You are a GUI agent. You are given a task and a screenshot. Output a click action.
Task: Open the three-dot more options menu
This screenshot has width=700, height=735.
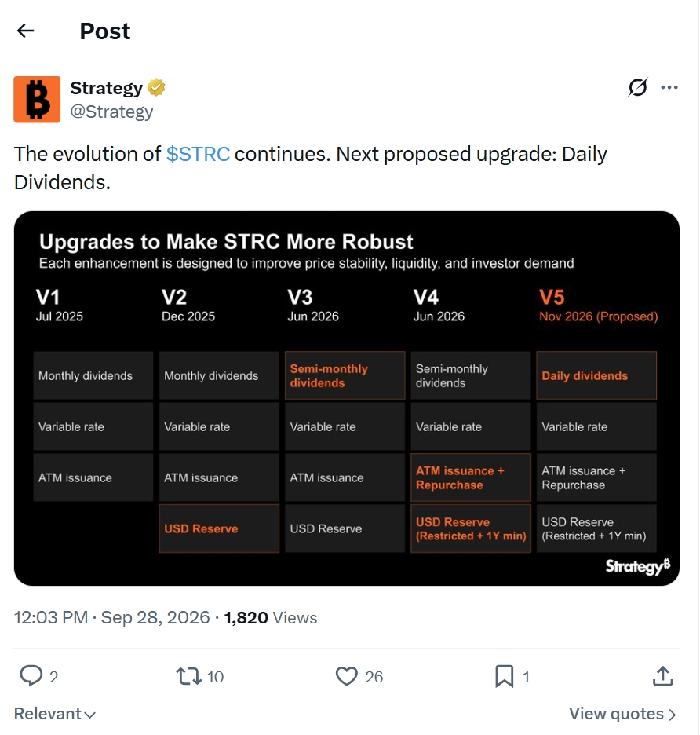click(669, 87)
